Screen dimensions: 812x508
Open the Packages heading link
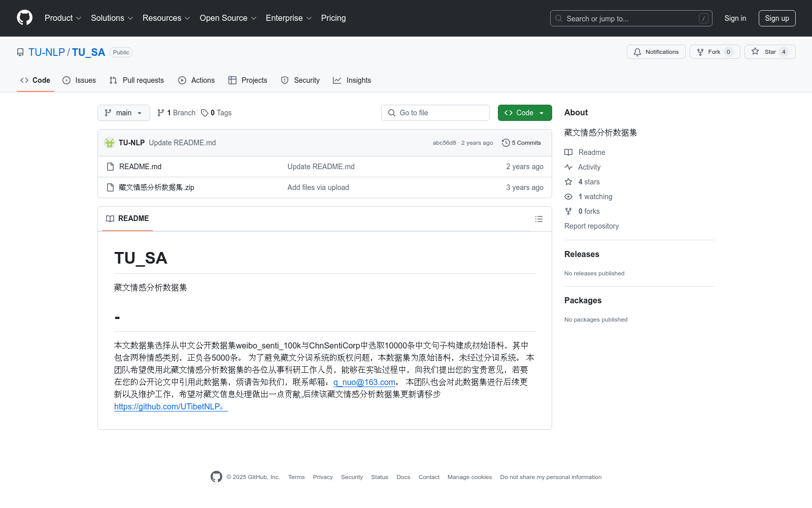click(x=583, y=301)
